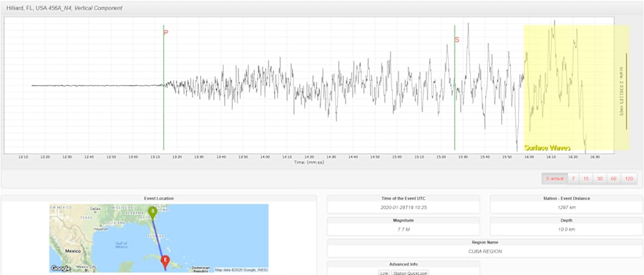Choose the 30 minute window option
The width and height of the screenshot is (644, 275).
[x=600, y=179]
